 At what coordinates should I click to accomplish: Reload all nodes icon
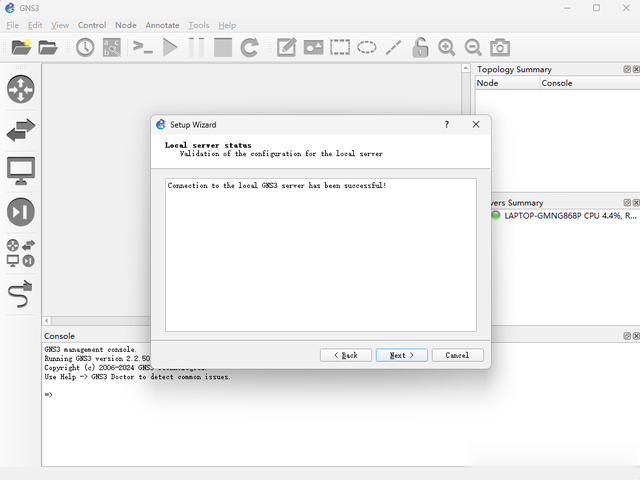(x=249, y=47)
